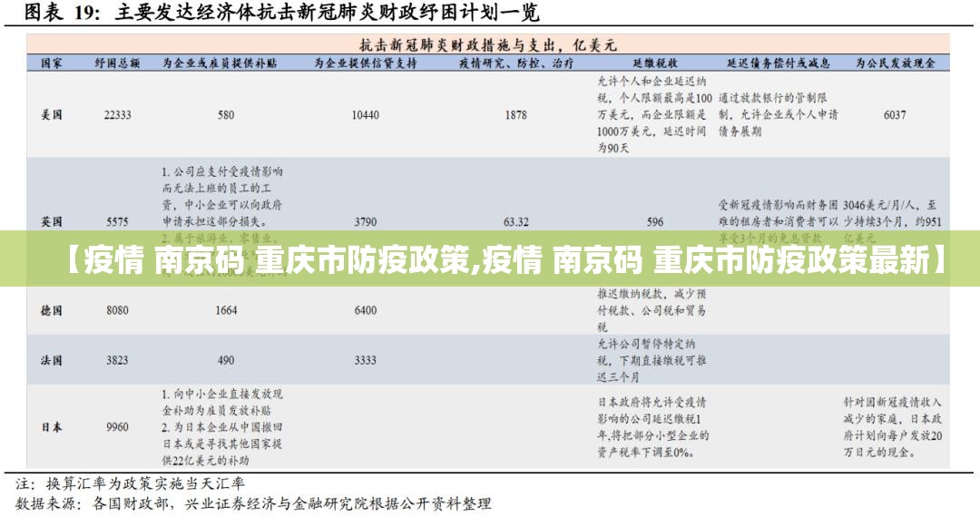Select the 德国 subsidy value 1664

pos(226,310)
